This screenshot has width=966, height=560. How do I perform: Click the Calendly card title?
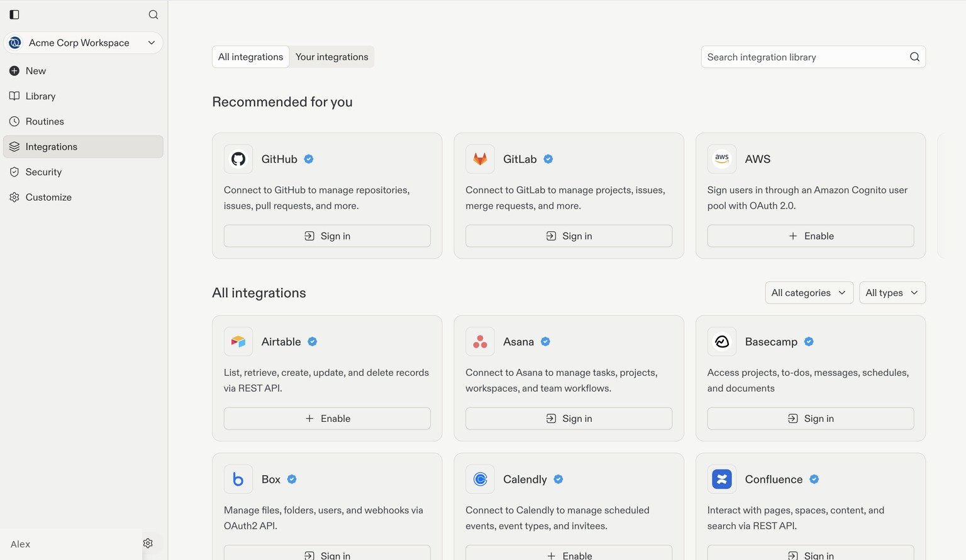[525, 480]
